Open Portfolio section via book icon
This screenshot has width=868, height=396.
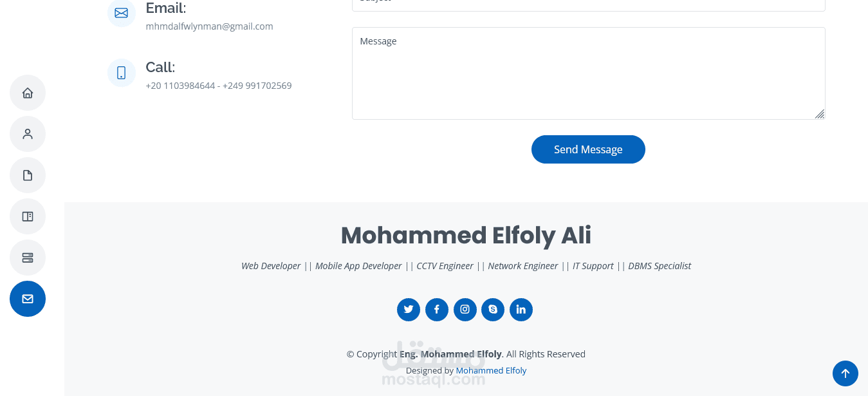point(28,216)
